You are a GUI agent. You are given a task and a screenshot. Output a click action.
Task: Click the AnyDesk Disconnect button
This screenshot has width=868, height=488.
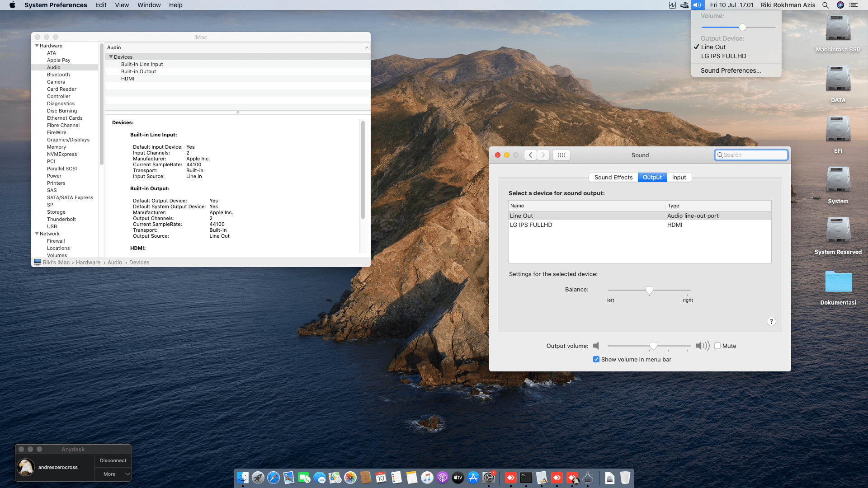tap(113, 460)
